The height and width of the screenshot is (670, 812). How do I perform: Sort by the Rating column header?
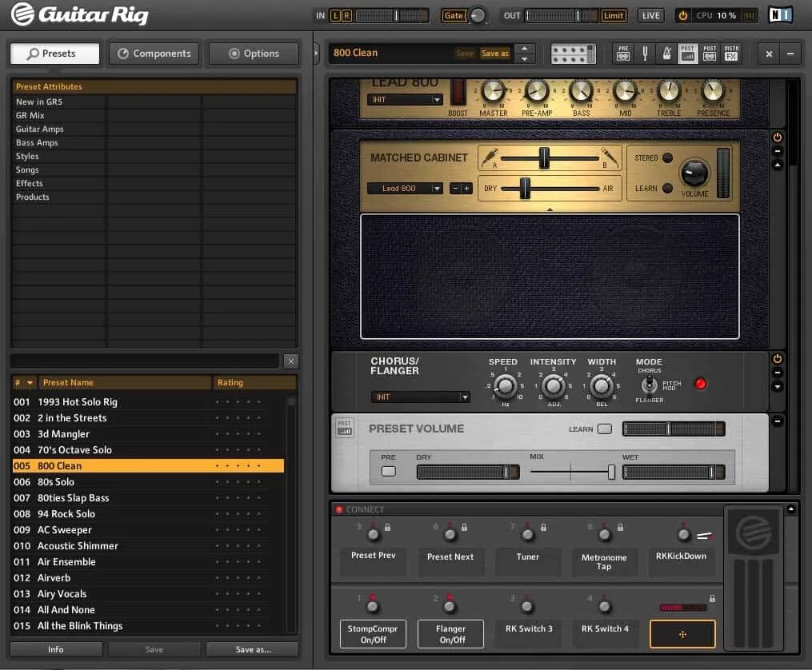click(x=254, y=383)
